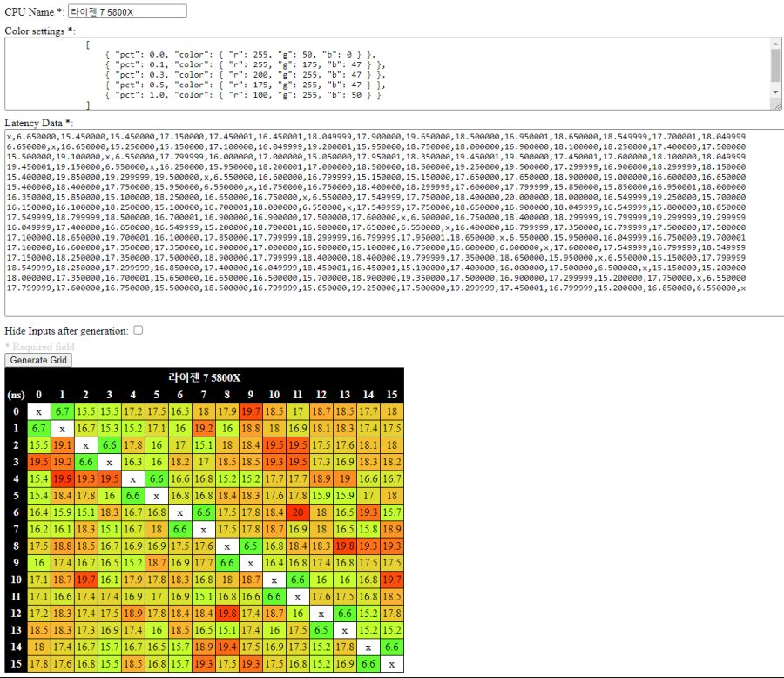
Task: Click the '19.2' cell in row 1
Action: (x=204, y=429)
